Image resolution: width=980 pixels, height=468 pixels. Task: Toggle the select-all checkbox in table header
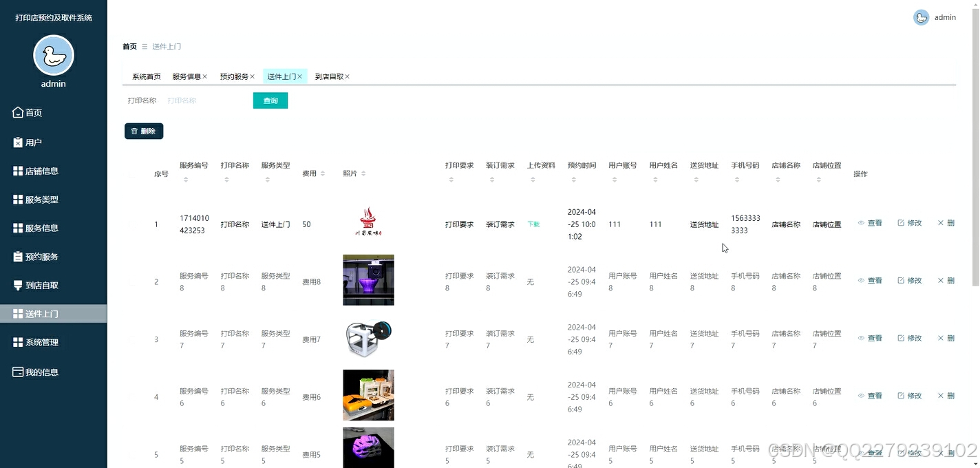132,174
